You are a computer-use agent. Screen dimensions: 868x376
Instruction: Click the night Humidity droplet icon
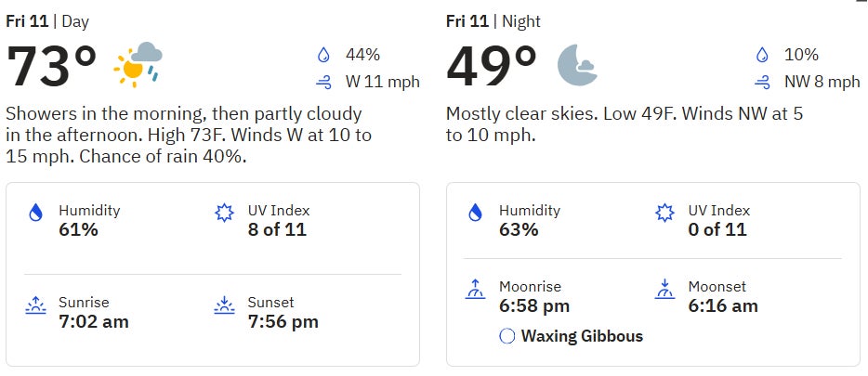[x=476, y=213]
